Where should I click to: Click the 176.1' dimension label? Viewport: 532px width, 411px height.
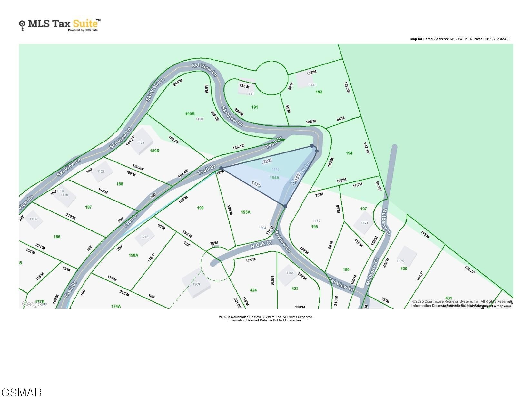[151, 257]
